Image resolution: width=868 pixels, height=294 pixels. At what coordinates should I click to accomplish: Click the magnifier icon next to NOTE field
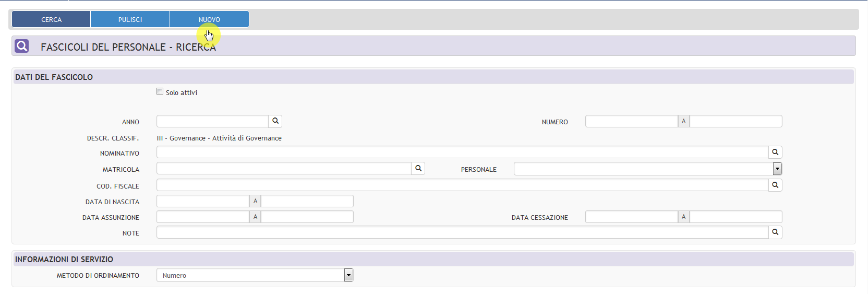click(775, 232)
